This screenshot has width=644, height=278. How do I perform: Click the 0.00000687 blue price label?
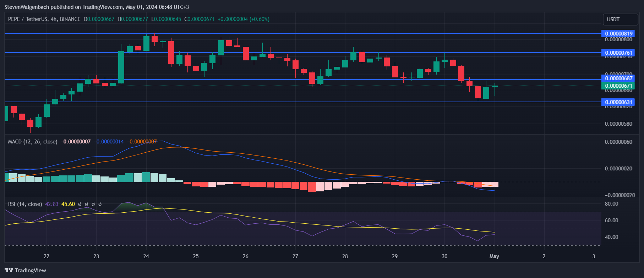pyautogui.click(x=618, y=78)
